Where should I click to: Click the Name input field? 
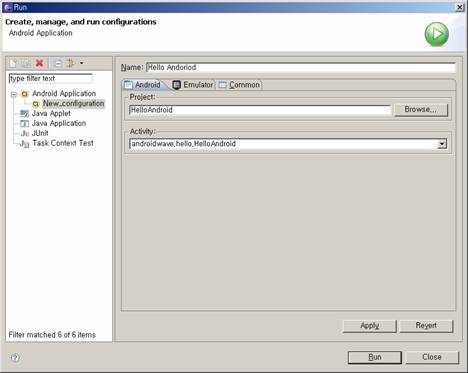301,67
